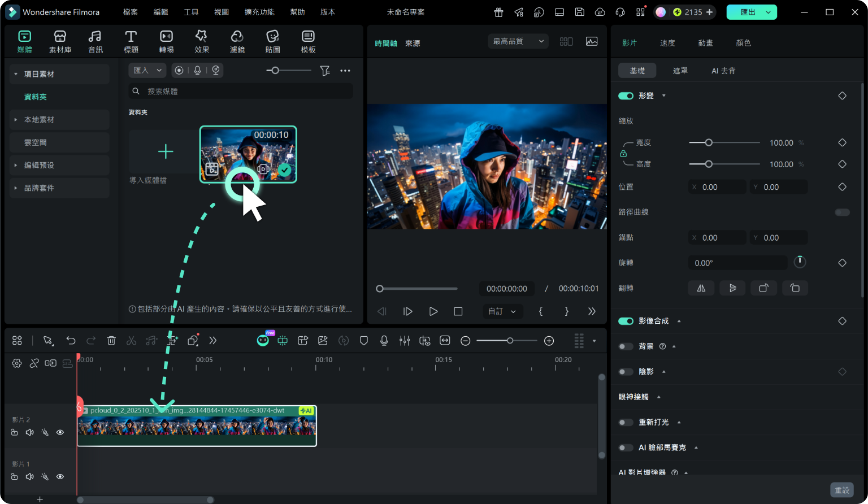Click the audio mixer icon in timeline toolbar
Viewport: 868px width, 504px height.
point(405,341)
